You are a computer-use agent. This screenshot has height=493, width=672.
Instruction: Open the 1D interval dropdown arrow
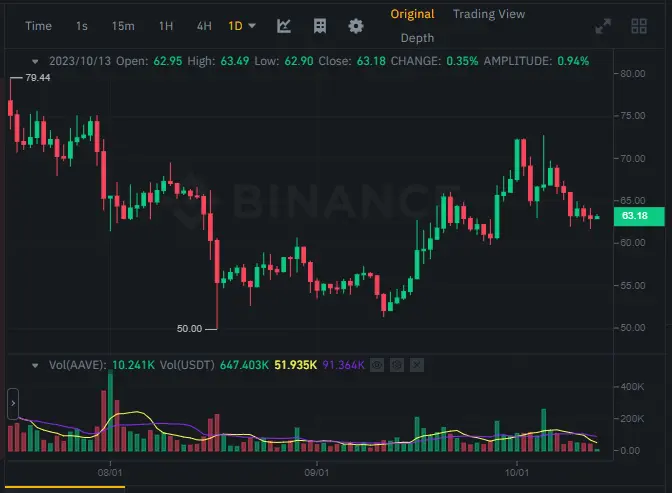click(252, 26)
